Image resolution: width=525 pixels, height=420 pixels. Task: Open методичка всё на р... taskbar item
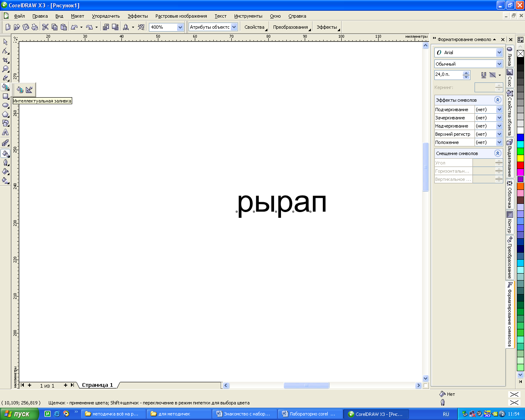[x=113, y=414]
